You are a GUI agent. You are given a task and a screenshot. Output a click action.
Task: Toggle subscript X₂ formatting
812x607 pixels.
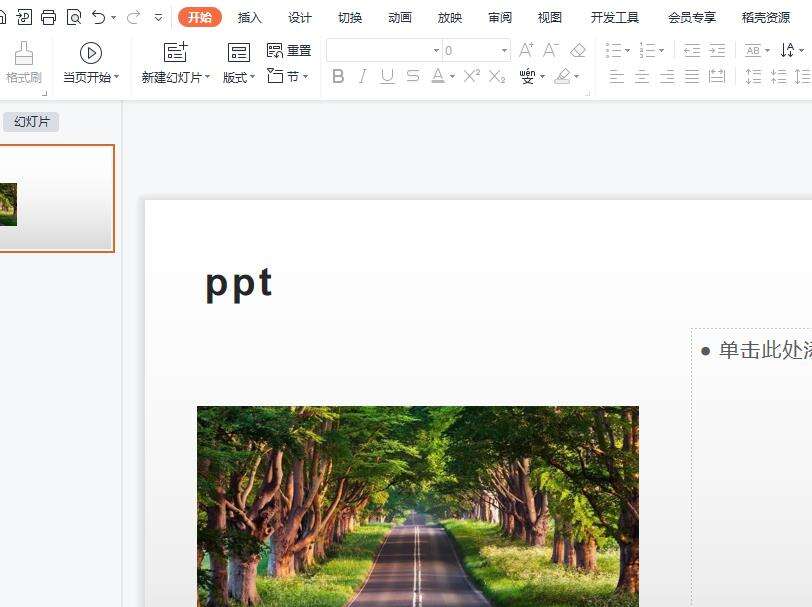(497, 77)
